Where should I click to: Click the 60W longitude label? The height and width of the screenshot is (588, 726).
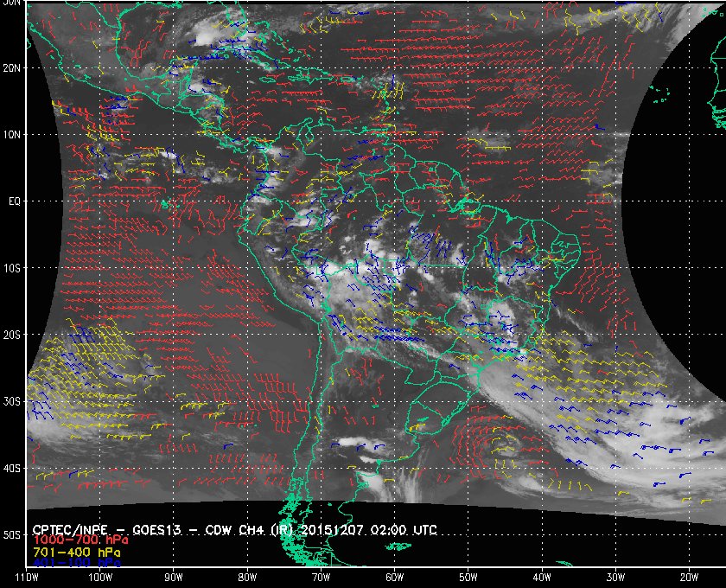394,578
